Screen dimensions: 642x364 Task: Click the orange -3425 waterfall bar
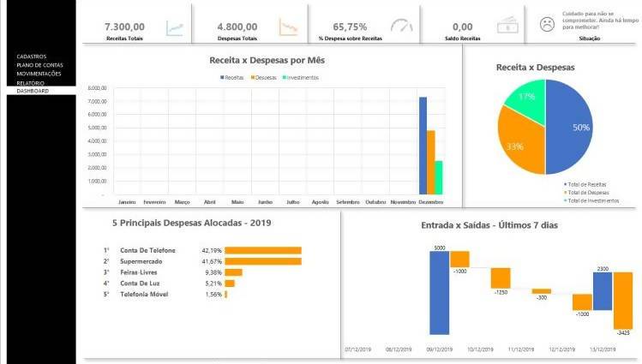coord(623,301)
